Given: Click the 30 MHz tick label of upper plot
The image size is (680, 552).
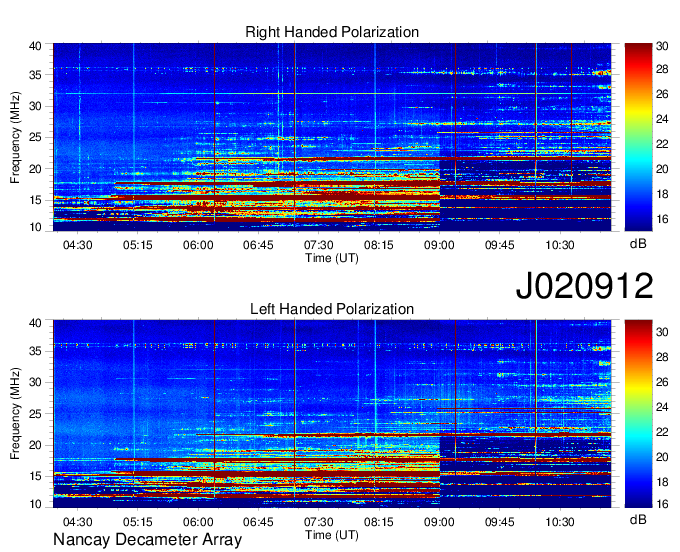Looking at the screenshot, I should (35, 106).
